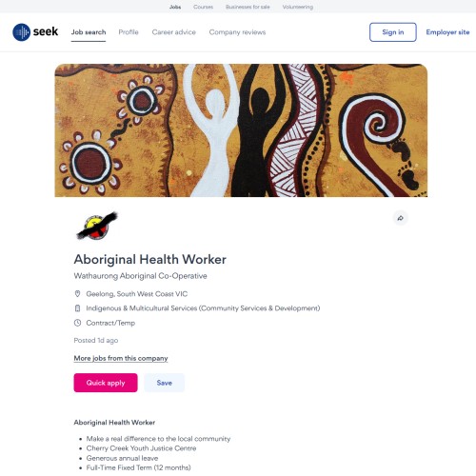The width and height of the screenshot is (476, 476).
Task: Click the location pin icon
Action: pos(77,294)
